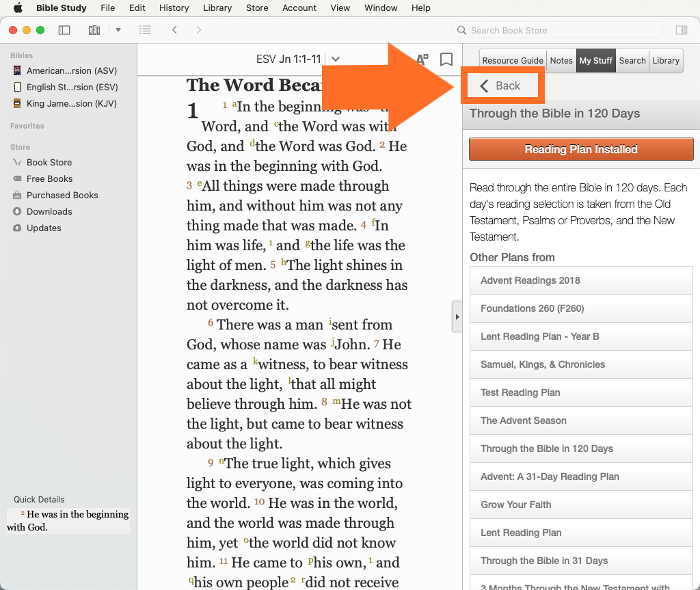Click the Search Book Store field
This screenshot has height=590, width=700.
(x=558, y=30)
